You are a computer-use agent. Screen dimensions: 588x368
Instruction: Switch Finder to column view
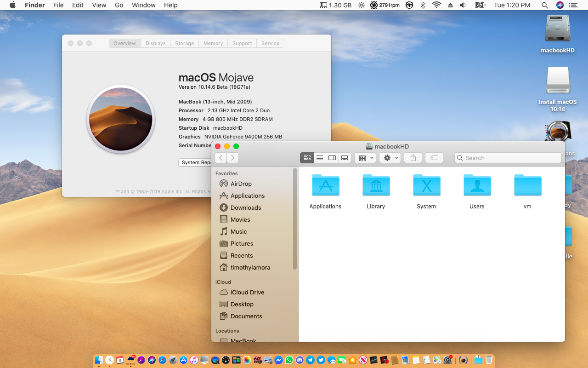pos(332,158)
